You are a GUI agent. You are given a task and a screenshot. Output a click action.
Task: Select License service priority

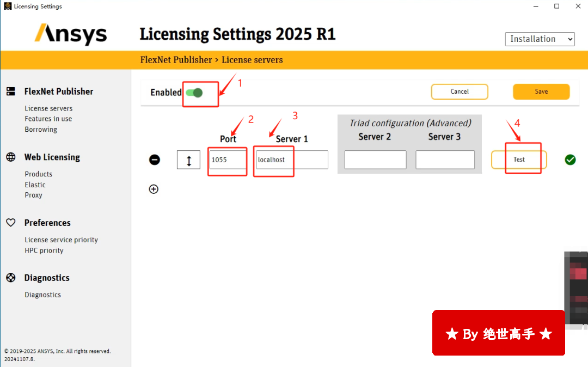coord(61,240)
